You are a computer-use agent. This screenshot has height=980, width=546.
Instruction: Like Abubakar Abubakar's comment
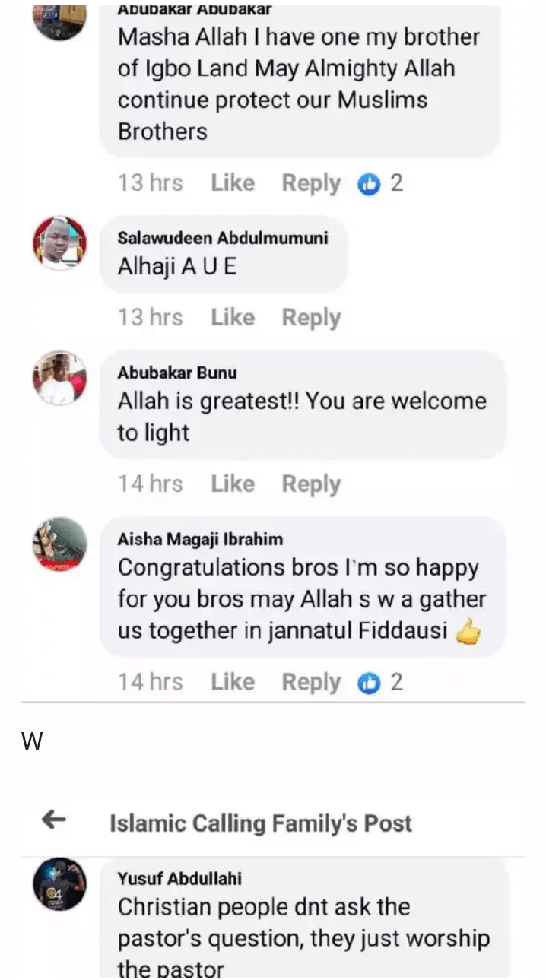coord(233,183)
